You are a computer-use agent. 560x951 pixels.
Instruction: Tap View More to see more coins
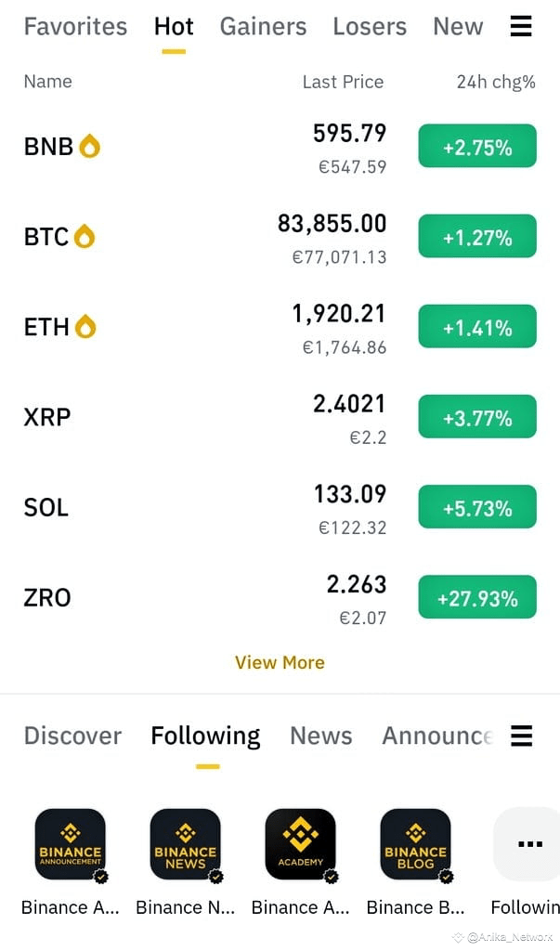(x=280, y=662)
